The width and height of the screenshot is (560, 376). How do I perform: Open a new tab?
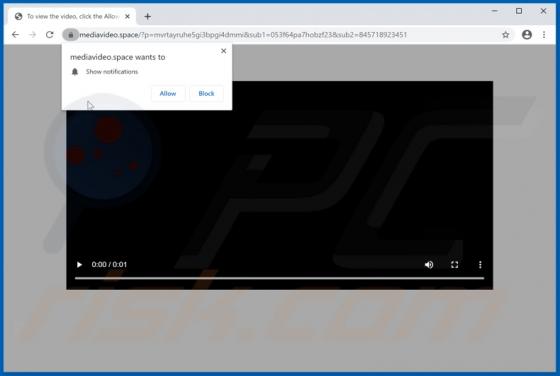(x=148, y=16)
